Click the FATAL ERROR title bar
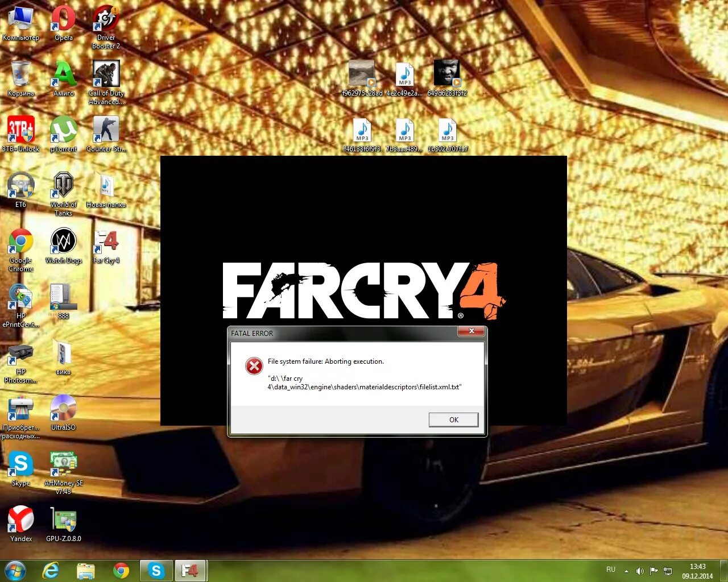This screenshot has height=582, width=728. (344, 333)
